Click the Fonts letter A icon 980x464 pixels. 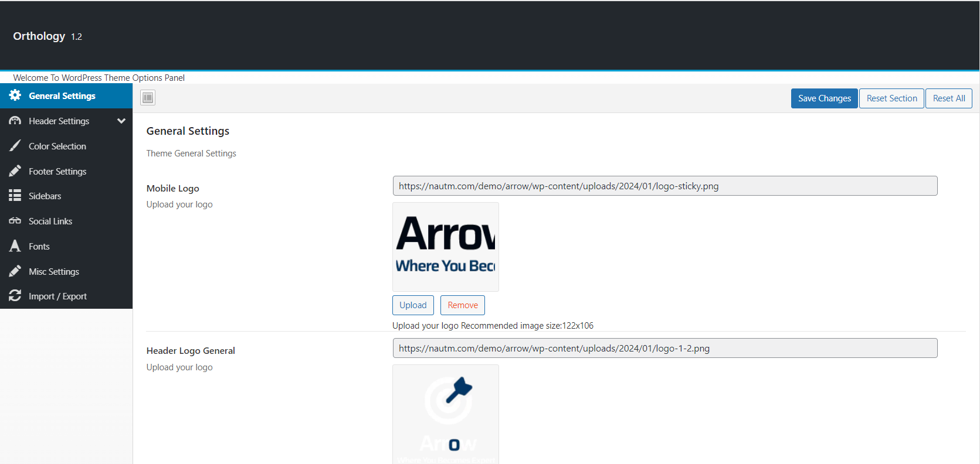[x=15, y=246]
